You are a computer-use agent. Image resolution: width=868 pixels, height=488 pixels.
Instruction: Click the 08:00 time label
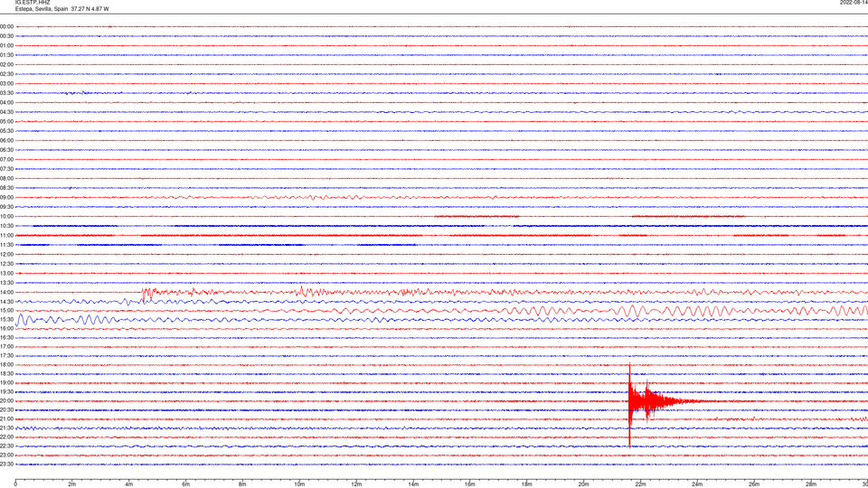pos(6,179)
